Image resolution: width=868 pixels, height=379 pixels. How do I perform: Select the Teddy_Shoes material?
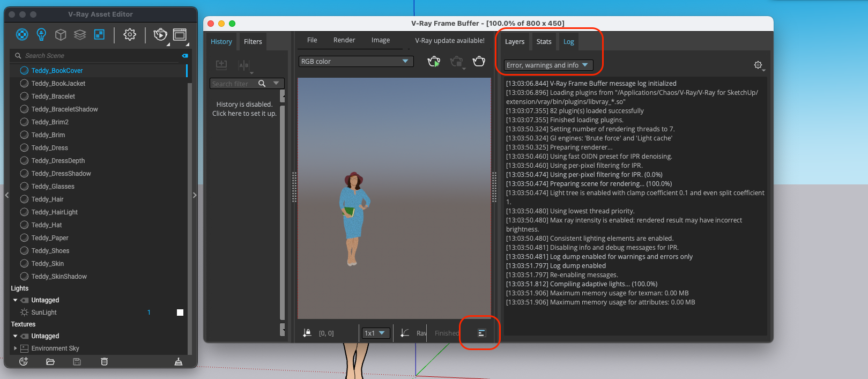pos(99,251)
